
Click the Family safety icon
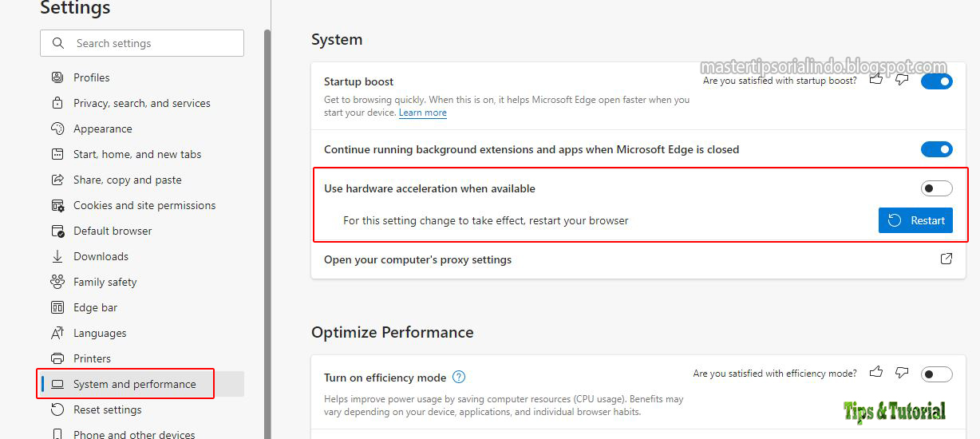coord(57,282)
